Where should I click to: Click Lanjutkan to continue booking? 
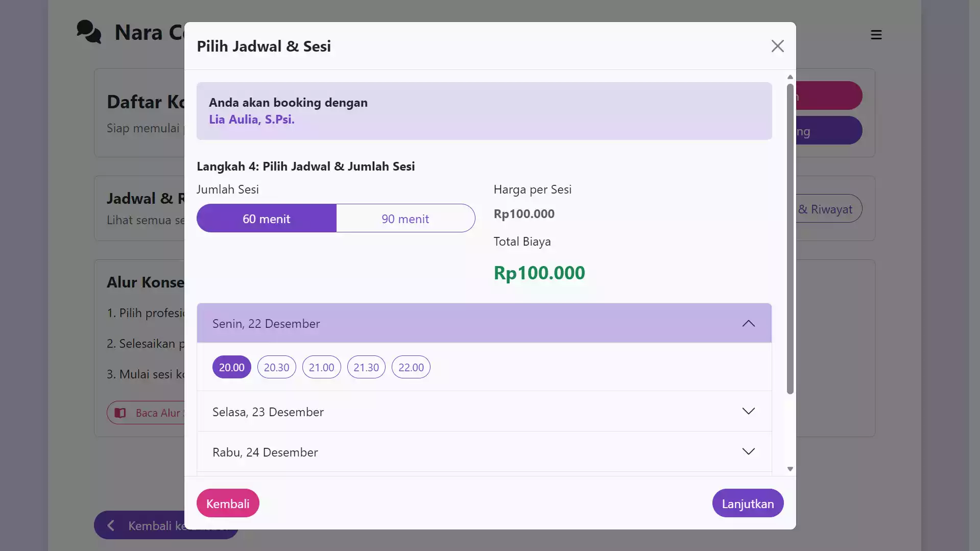(x=747, y=504)
